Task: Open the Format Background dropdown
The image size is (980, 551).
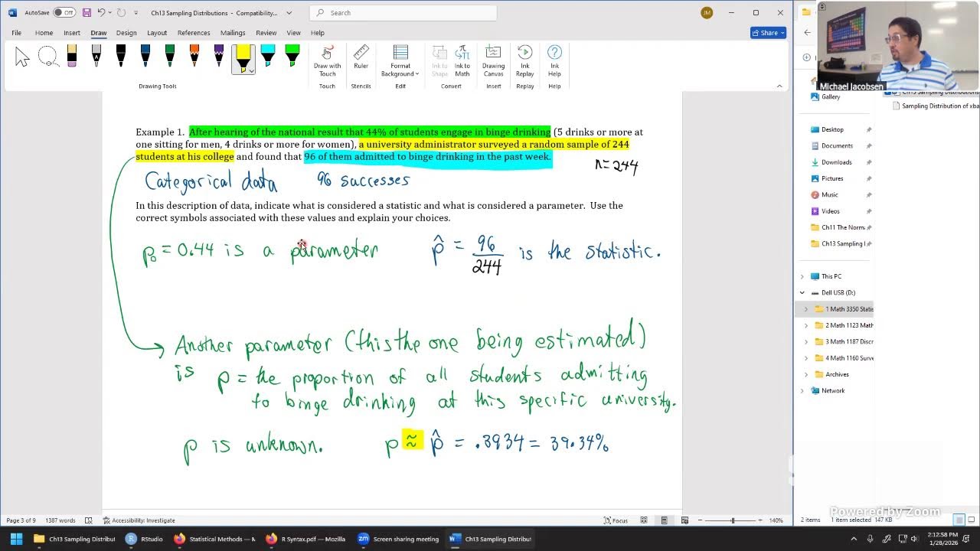Action: (400, 61)
